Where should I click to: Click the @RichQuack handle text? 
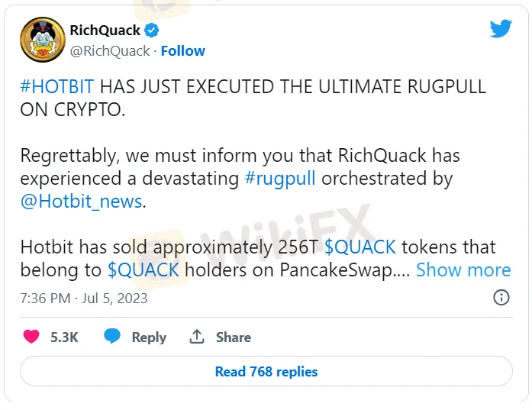(110, 51)
